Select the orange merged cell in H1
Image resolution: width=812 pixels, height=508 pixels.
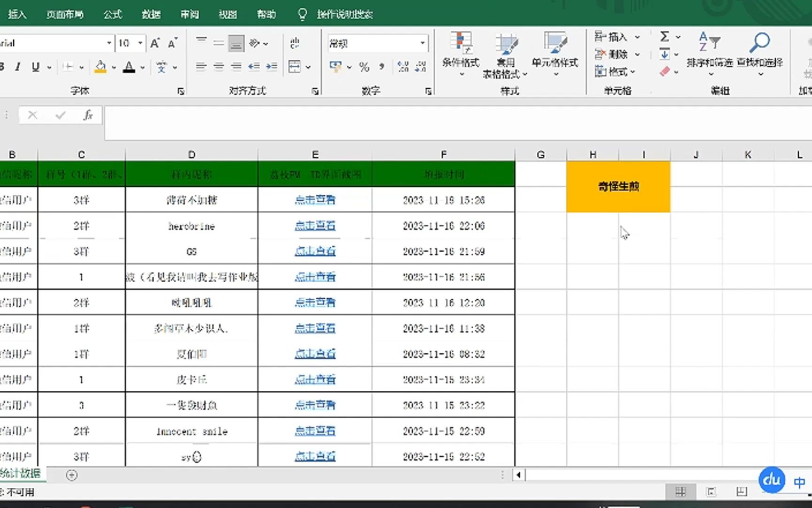tap(618, 187)
